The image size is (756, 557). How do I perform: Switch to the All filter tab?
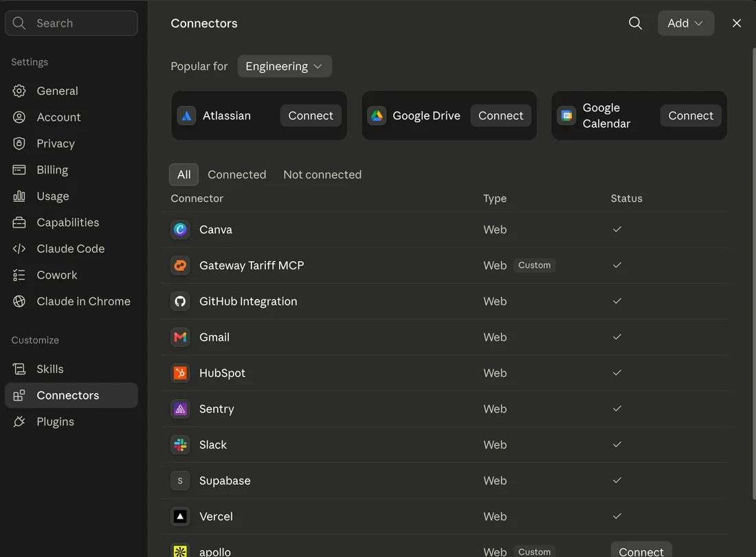coord(184,174)
